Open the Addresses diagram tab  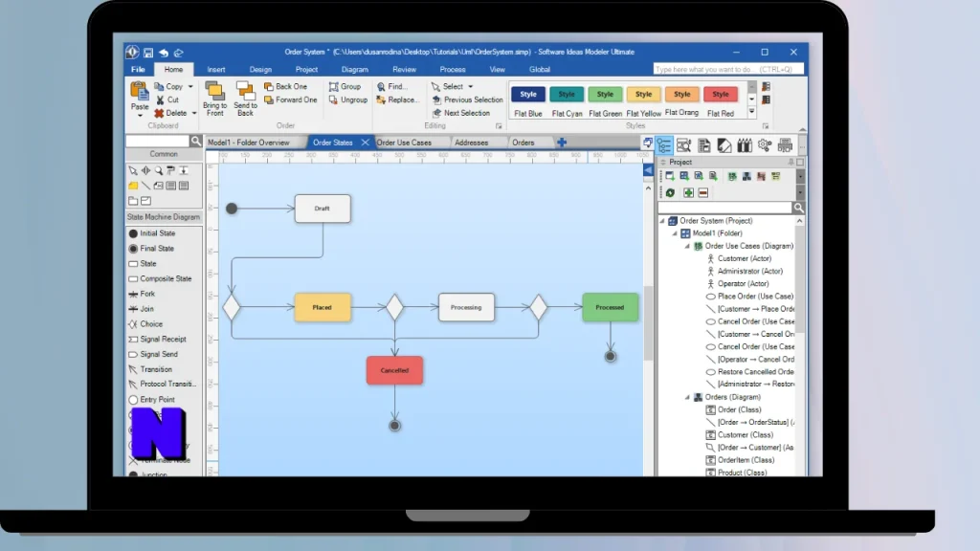click(x=471, y=143)
